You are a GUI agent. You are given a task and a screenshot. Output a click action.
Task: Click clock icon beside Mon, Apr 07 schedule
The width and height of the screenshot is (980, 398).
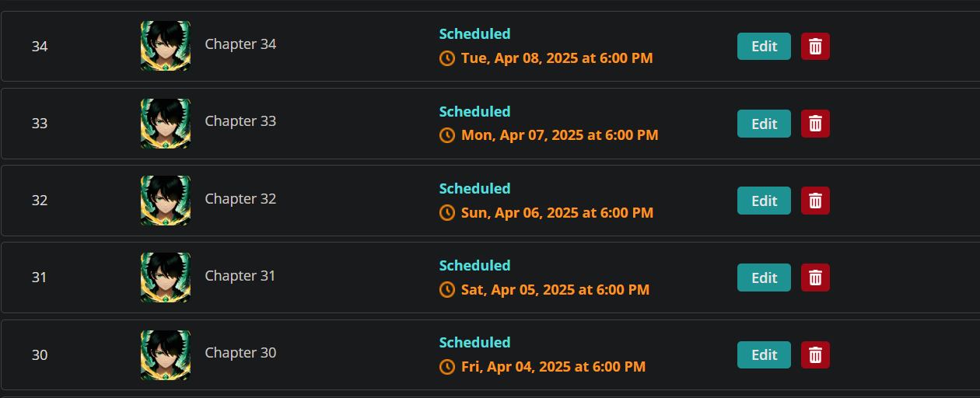[447, 135]
